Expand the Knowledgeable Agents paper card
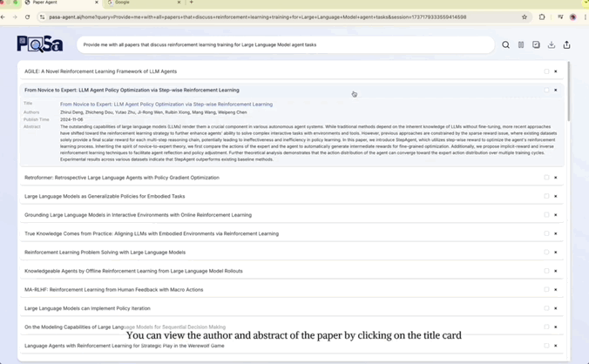The height and width of the screenshot is (364, 589). (x=292, y=271)
